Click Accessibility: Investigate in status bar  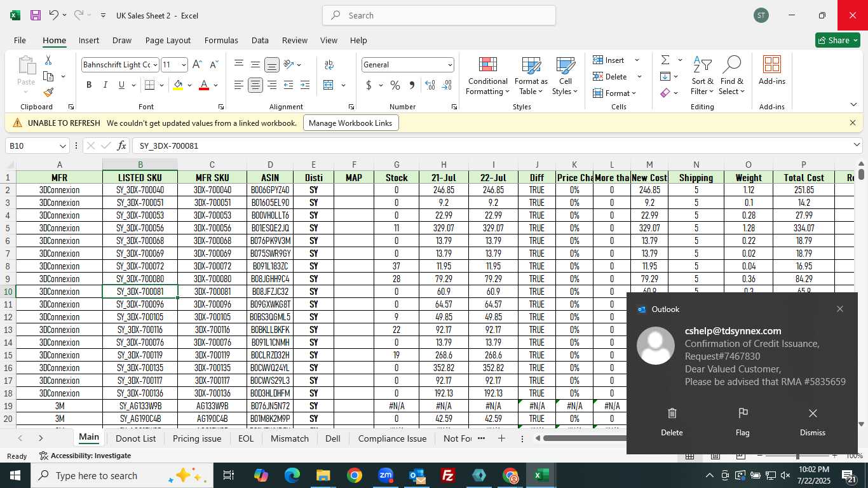tap(85, 456)
